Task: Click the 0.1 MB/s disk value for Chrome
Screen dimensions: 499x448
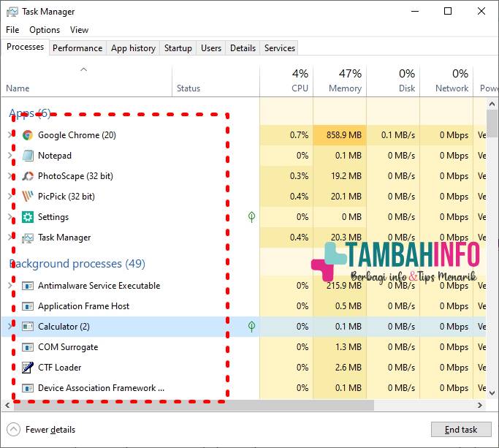Action: point(398,135)
